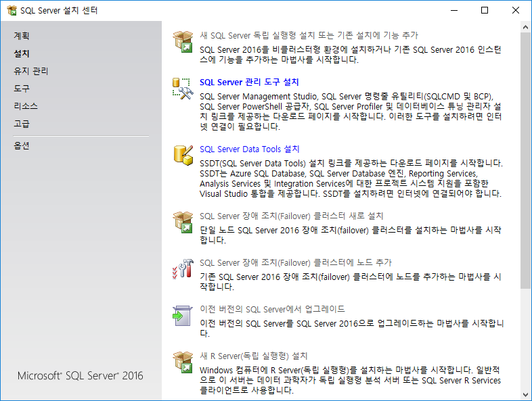Viewport: 532px width, 401px height.
Task: Open the 유지 관리 section
Action: [x=31, y=71]
